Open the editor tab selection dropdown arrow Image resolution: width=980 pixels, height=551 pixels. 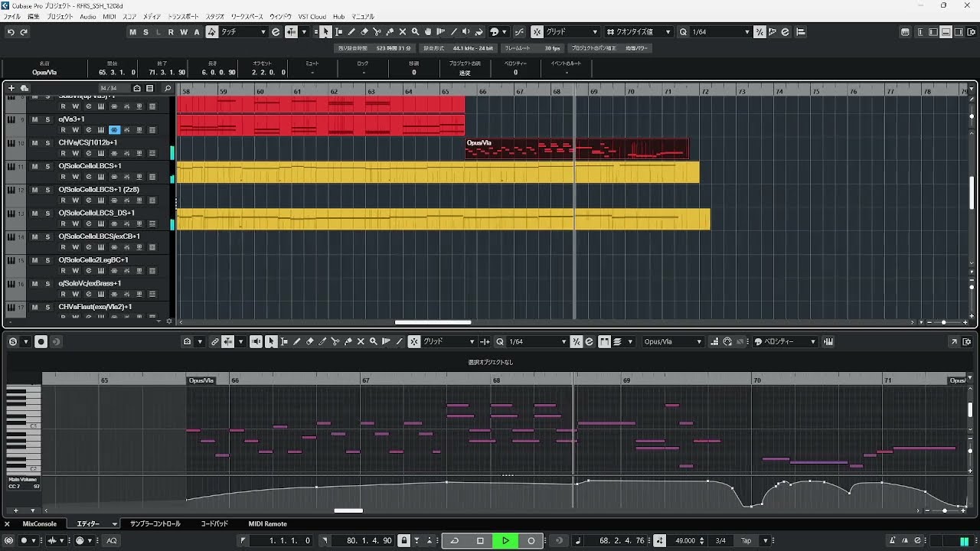click(114, 524)
